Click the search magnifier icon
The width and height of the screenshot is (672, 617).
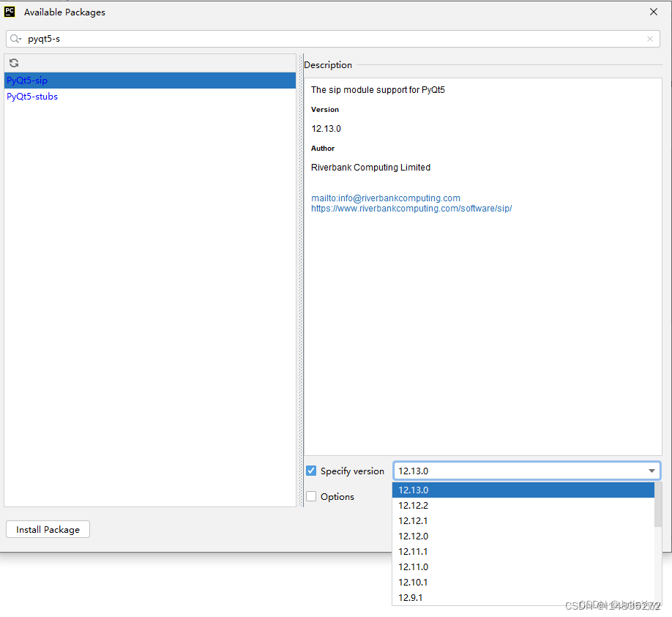[x=15, y=39]
